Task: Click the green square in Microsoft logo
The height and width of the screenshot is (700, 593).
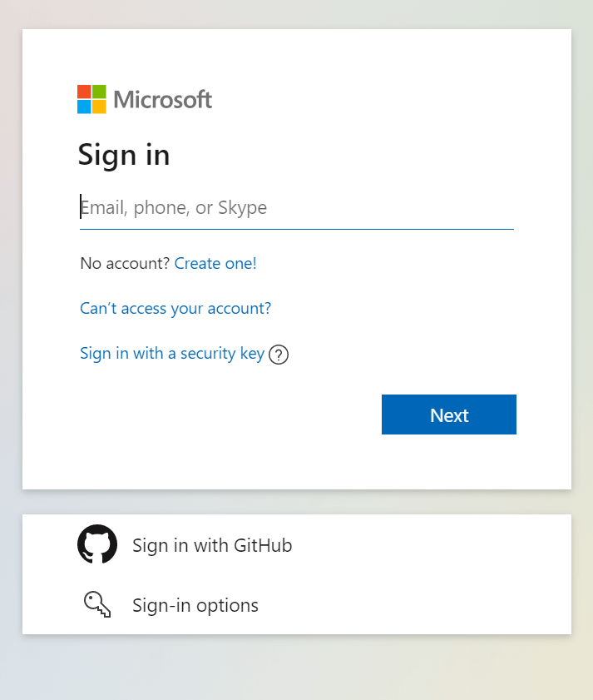Action: [x=97, y=91]
